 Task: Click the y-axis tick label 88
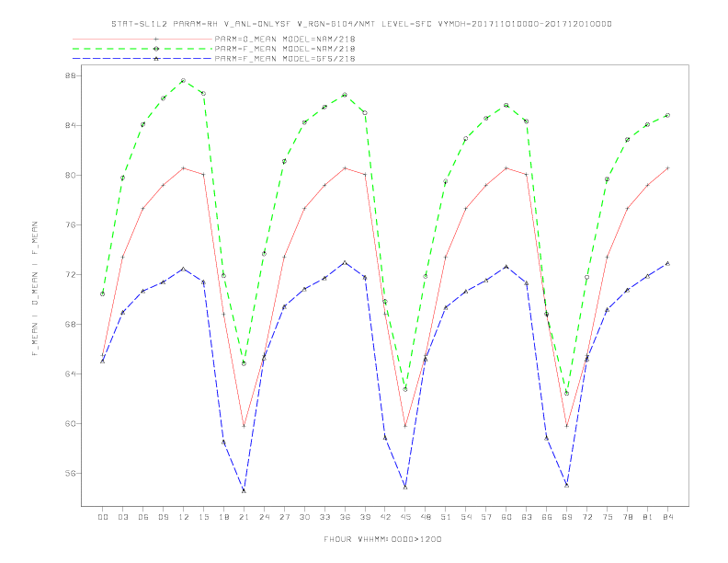pos(71,75)
